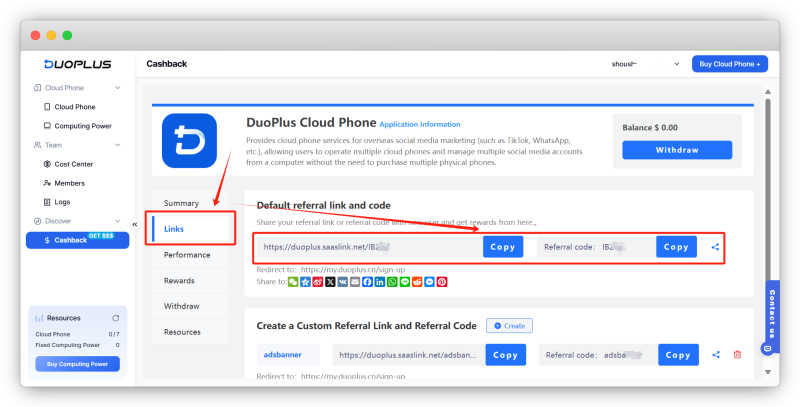Collapse the left sidebar with double-arrow
Viewport: 800px width, 407px height.
135,225
